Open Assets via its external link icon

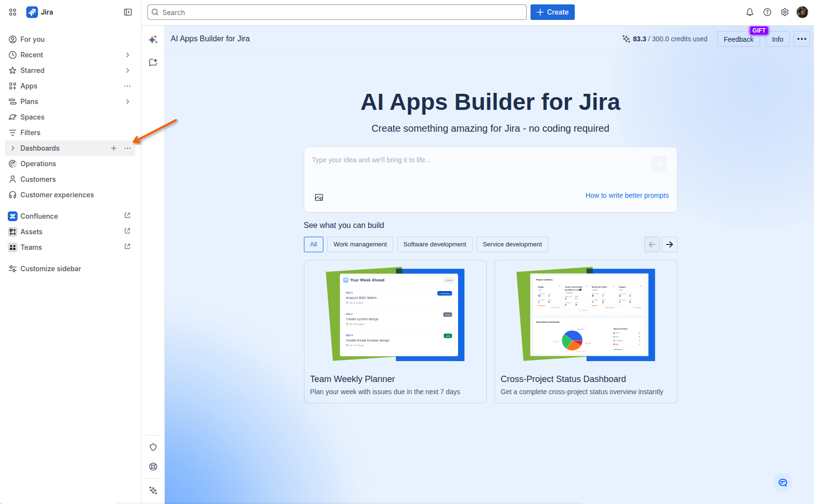click(x=127, y=231)
